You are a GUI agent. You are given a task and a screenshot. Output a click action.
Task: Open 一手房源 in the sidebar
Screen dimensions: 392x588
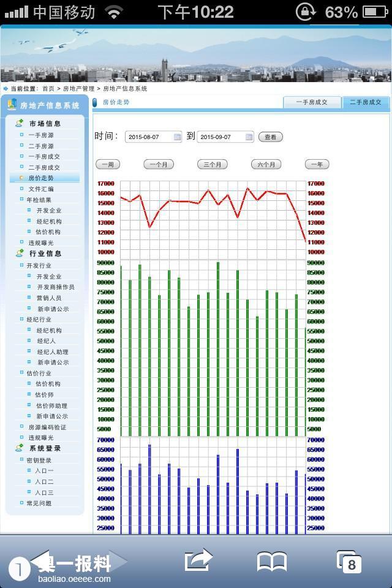[x=41, y=135]
